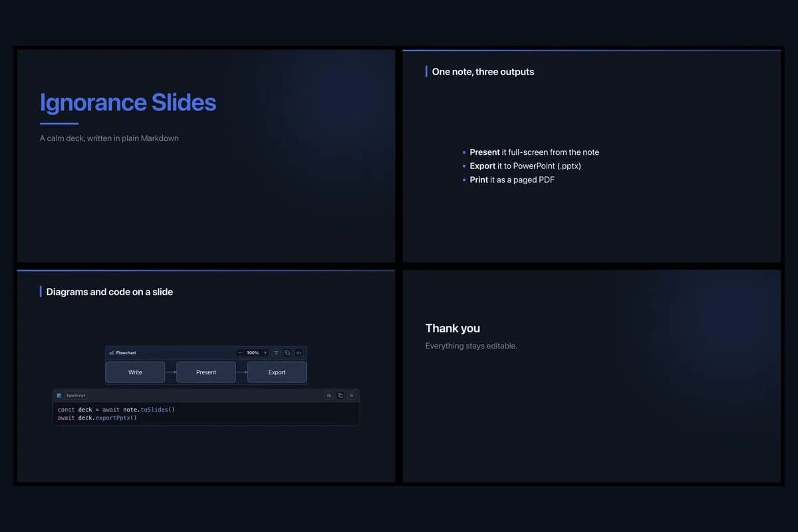Click the "Thank you" heading
This screenshot has width=798, height=532.
453,329
